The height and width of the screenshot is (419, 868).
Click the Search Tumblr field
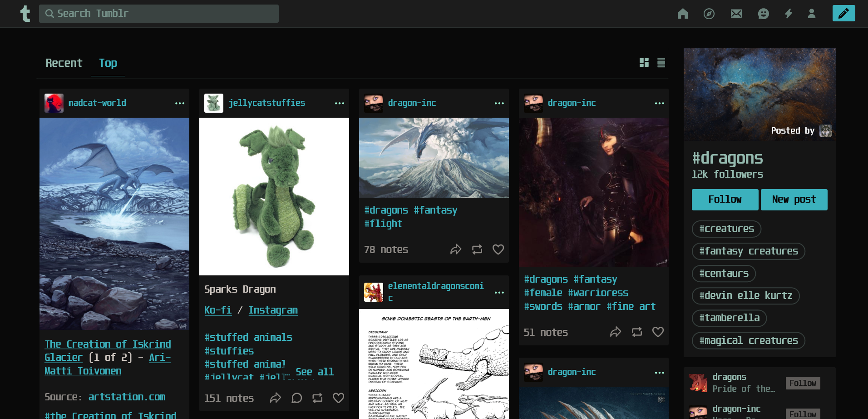159,14
